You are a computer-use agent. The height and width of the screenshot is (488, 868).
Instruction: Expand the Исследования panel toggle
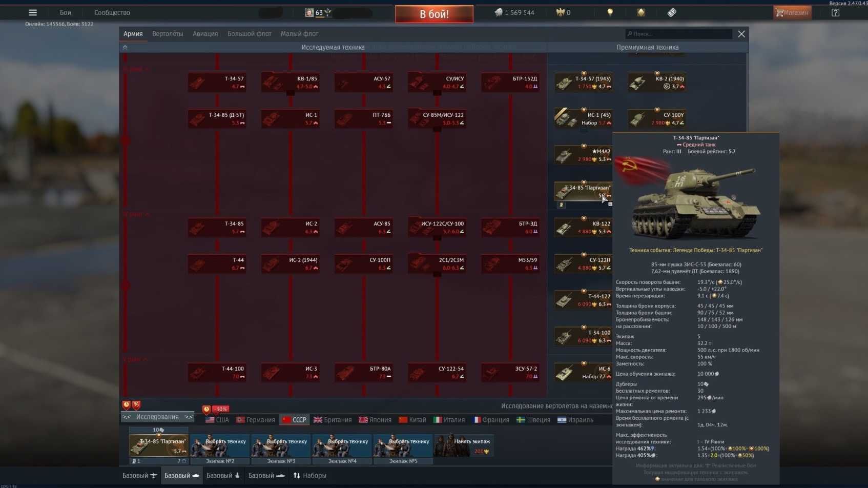point(157,417)
